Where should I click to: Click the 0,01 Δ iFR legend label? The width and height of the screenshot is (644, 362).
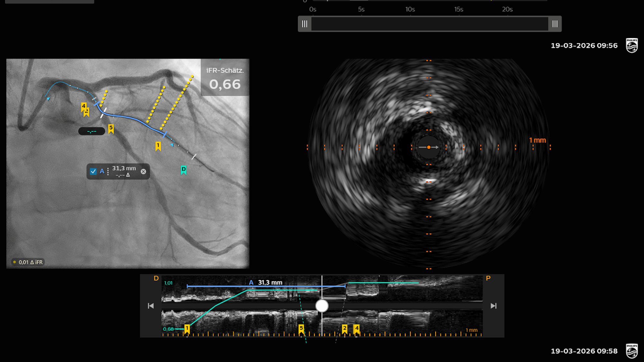click(x=28, y=262)
